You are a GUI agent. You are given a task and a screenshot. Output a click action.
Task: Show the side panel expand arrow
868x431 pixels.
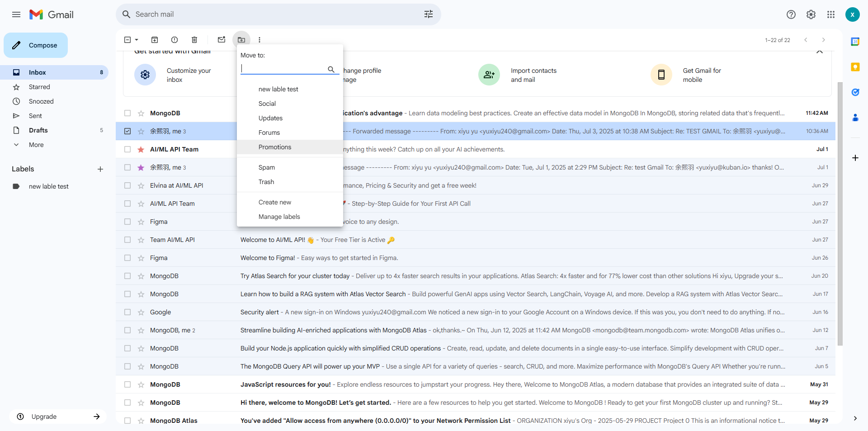855,418
